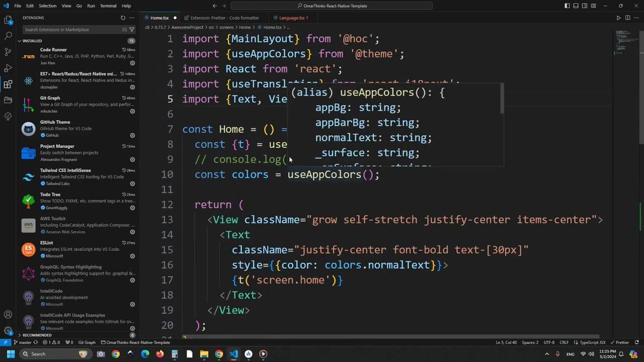Refresh the extensions list
This screenshot has width=644, height=362.
pyautogui.click(x=123, y=18)
